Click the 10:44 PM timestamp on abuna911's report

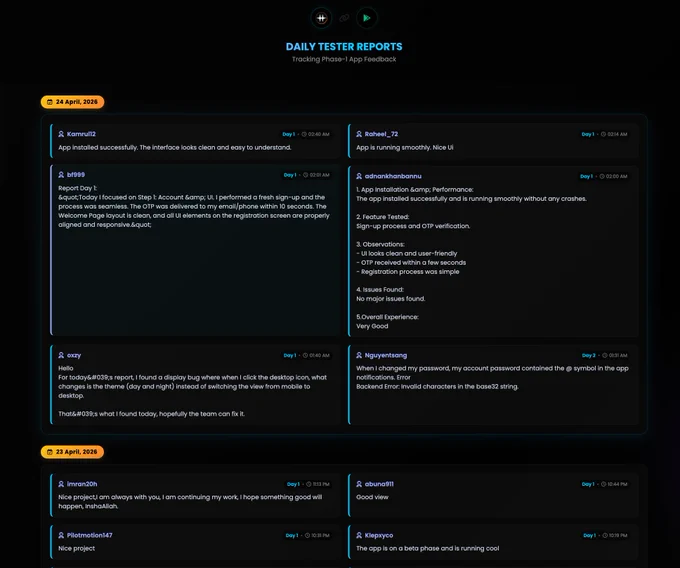coord(617,484)
